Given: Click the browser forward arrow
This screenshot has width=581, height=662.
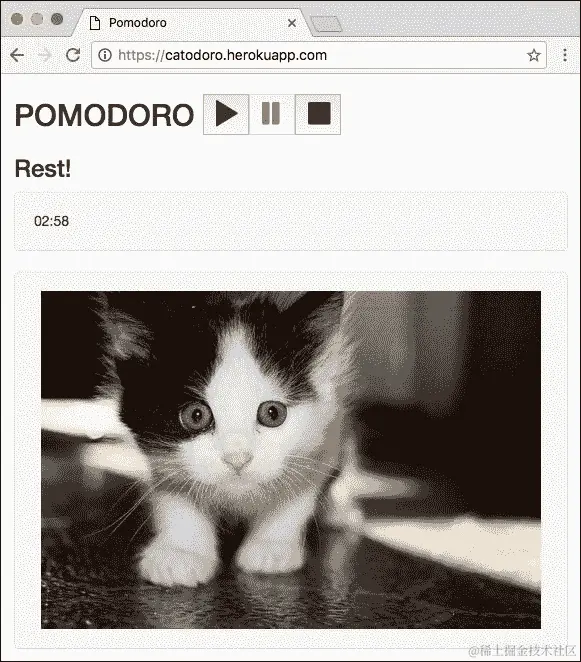Looking at the screenshot, I should 44,55.
